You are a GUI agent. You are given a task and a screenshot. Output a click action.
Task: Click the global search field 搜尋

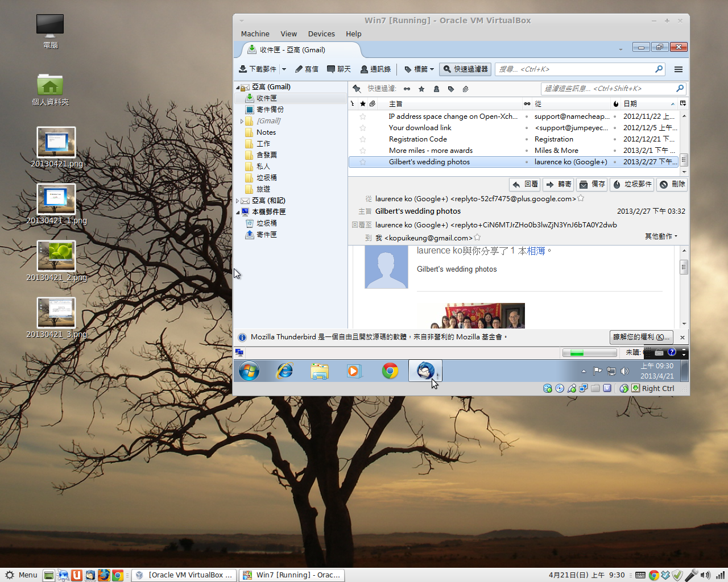[x=580, y=69]
